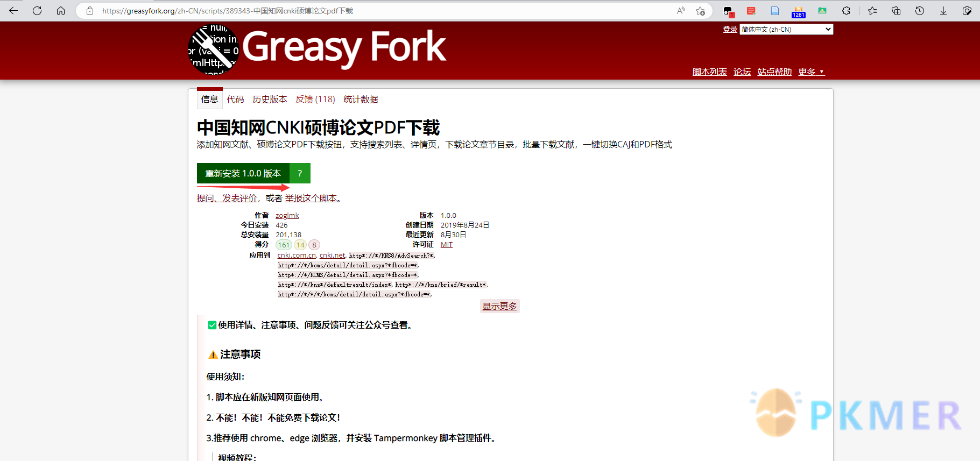Open 论坛 in site navigation
980x461 pixels.
(x=742, y=72)
